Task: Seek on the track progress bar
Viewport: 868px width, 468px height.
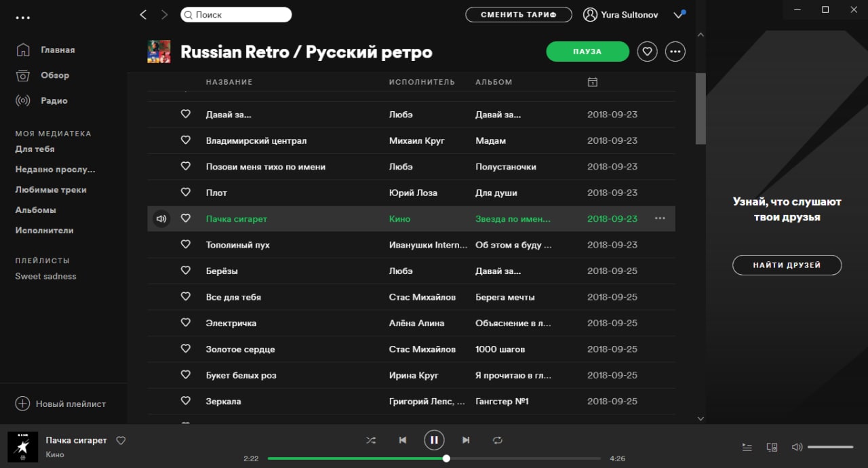Action: coord(434,459)
